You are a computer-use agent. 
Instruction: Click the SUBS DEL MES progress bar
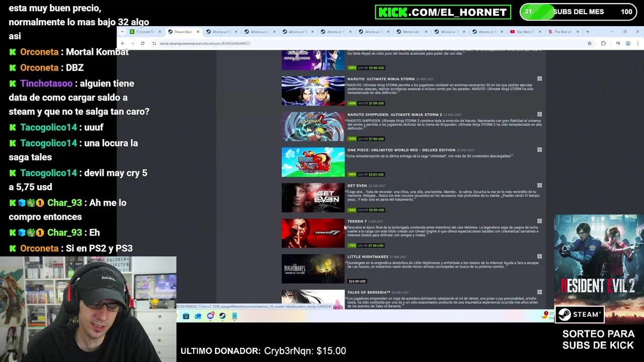tap(578, 12)
